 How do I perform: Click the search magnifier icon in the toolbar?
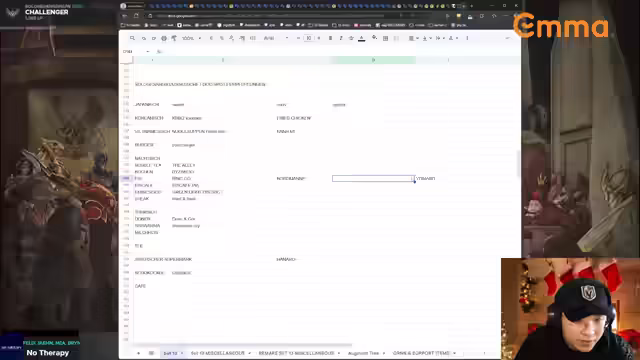[132, 38]
